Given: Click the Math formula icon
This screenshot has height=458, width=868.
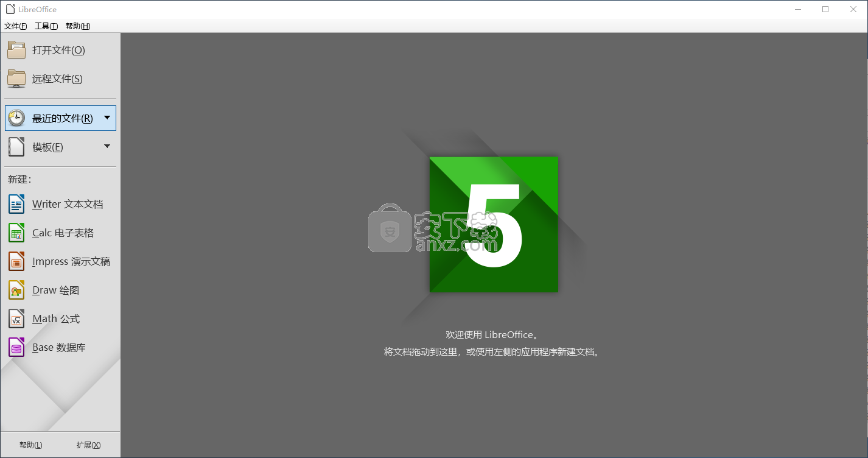Looking at the screenshot, I should [16, 319].
